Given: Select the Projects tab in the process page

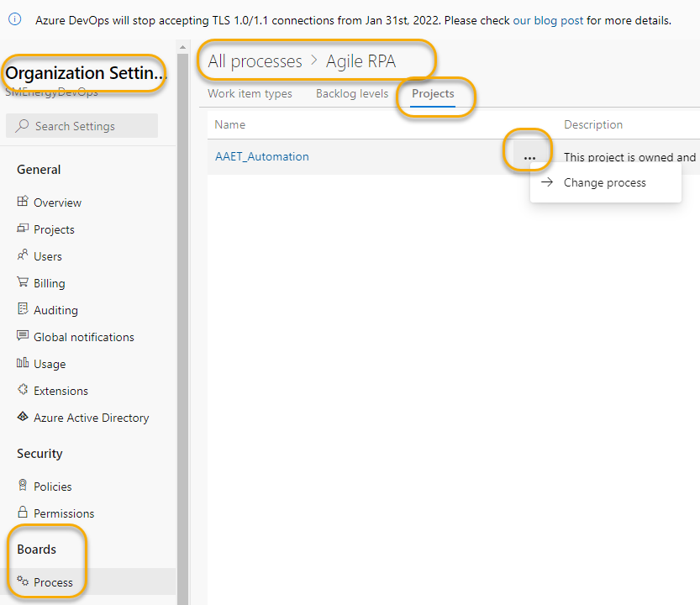Looking at the screenshot, I should coord(433,94).
